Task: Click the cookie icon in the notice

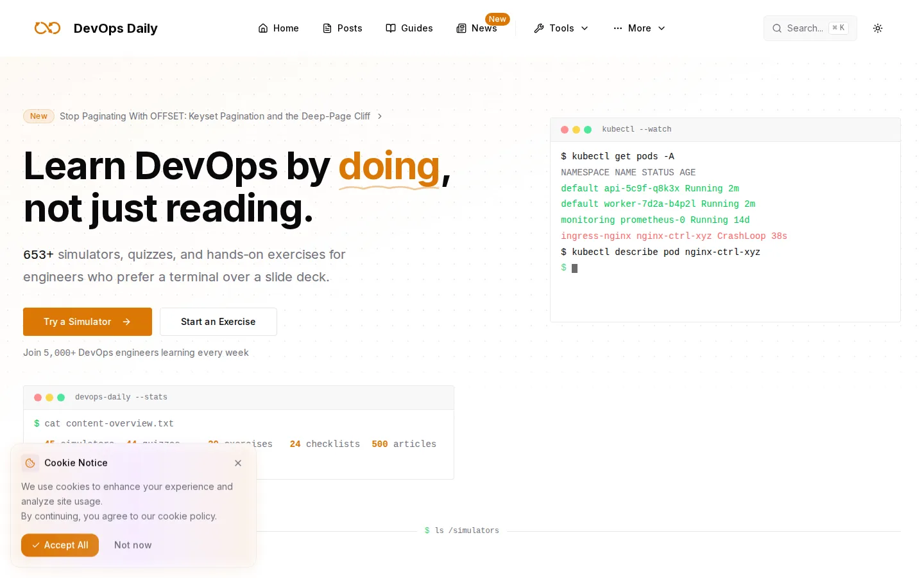Action: pos(30,463)
